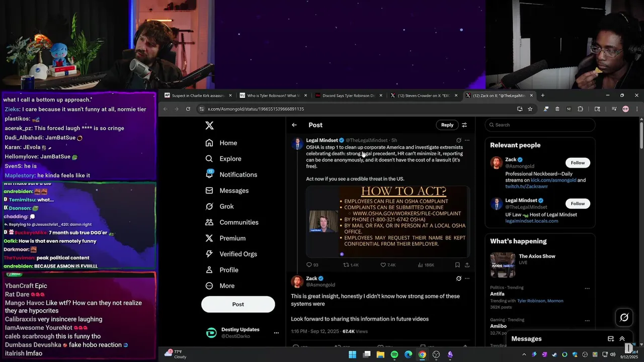Open Messages in X sidebar
Image resolution: width=644 pixels, height=362 pixels.
[x=227, y=191]
